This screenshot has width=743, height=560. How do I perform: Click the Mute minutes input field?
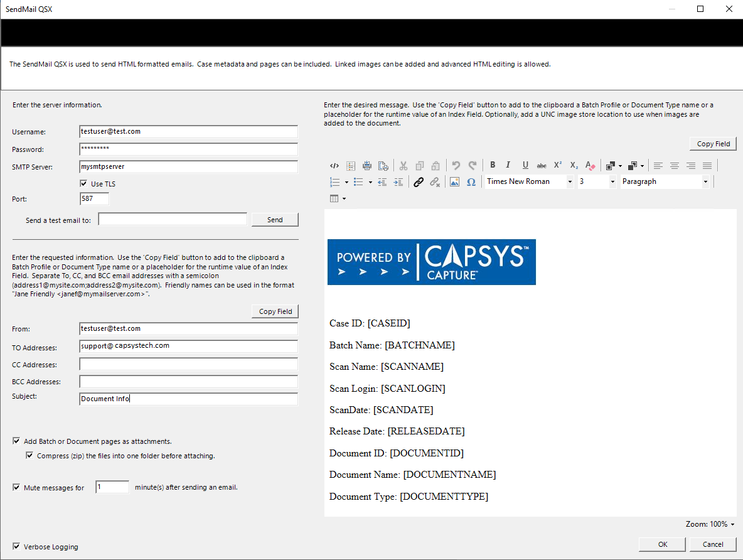click(112, 487)
